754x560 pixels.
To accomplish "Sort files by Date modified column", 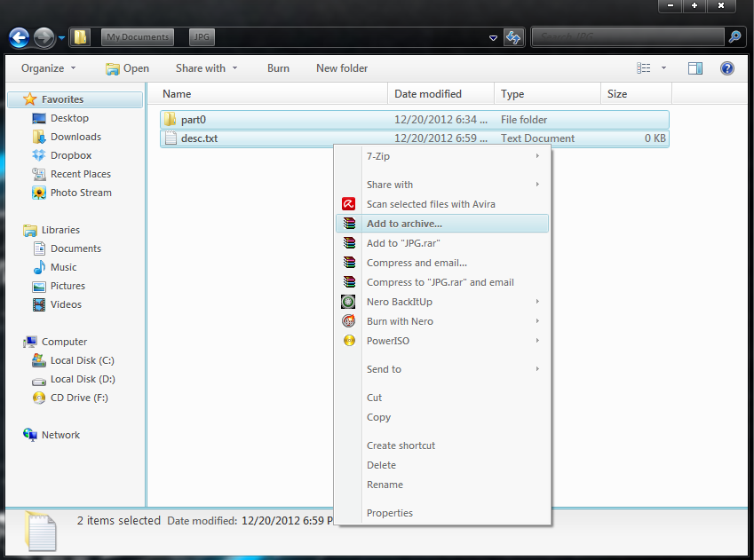I will [428, 94].
